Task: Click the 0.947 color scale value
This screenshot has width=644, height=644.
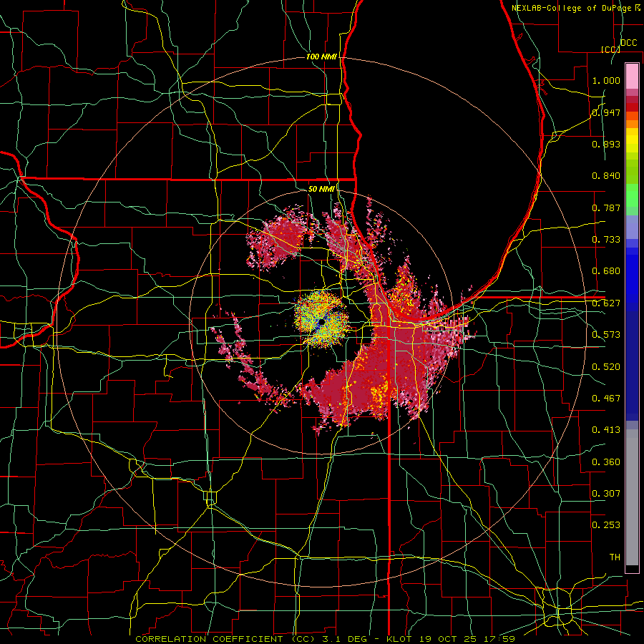Action: [606, 112]
